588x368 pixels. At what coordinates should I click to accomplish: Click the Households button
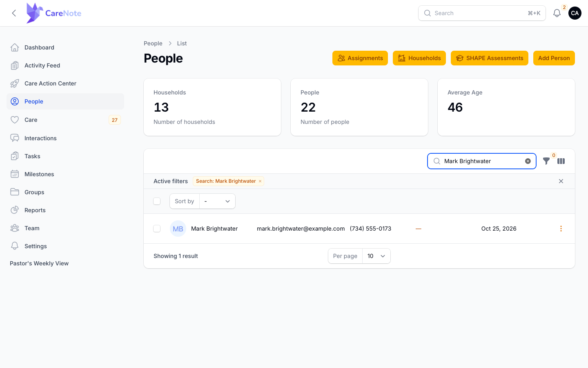click(419, 58)
